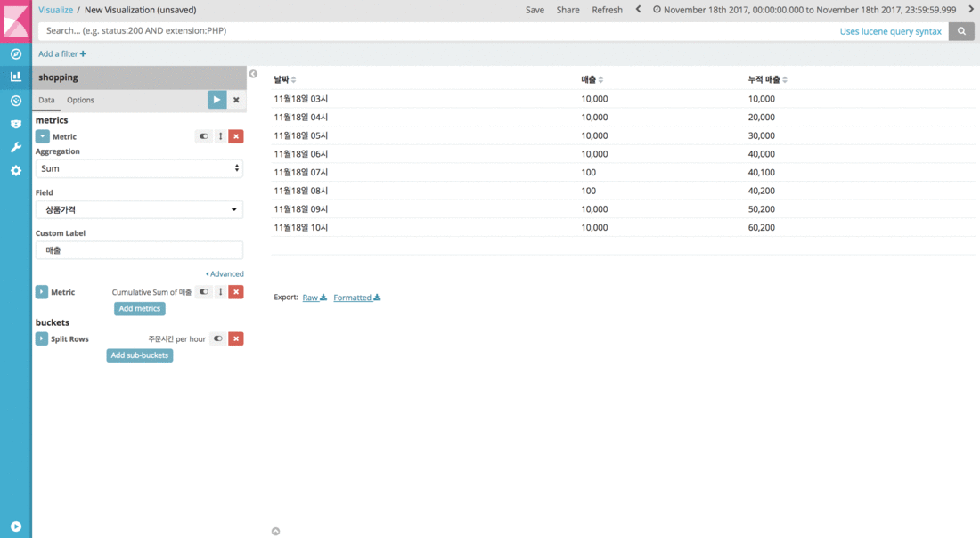This screenshot has width=980, height=538.
Task: Toggle off the first Metric aggregation
Action: coord(204,136)
